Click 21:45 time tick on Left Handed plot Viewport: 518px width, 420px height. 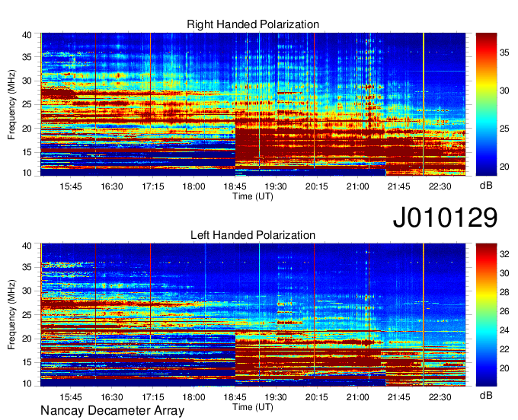[398, 397]
